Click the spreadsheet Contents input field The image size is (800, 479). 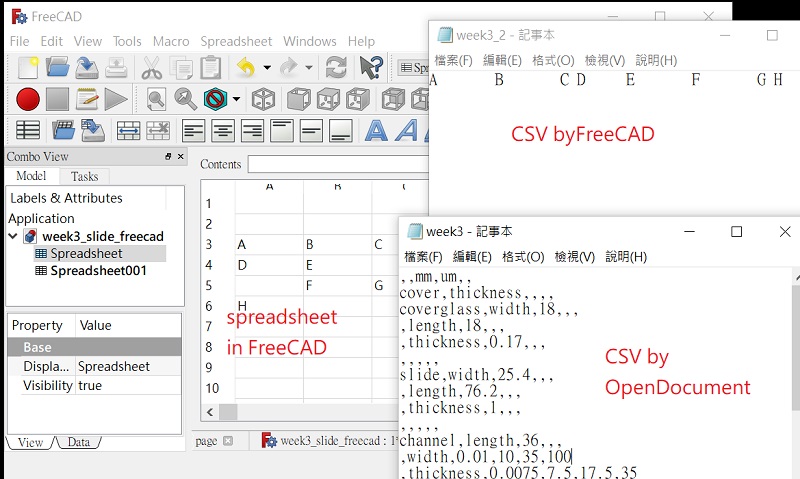pos(338,164)
